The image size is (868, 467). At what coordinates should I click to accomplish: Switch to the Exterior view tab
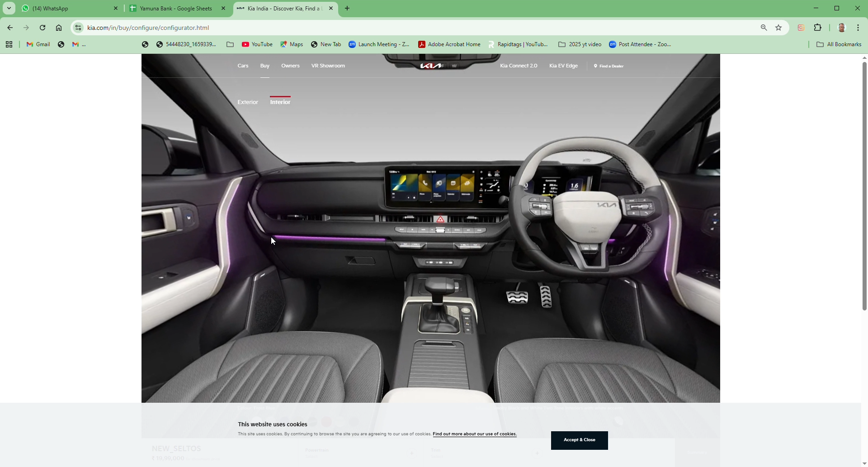point(248,102)
